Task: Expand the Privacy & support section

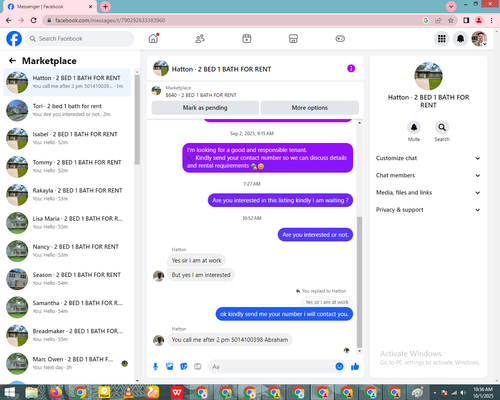Action: (x=428, y=210)
